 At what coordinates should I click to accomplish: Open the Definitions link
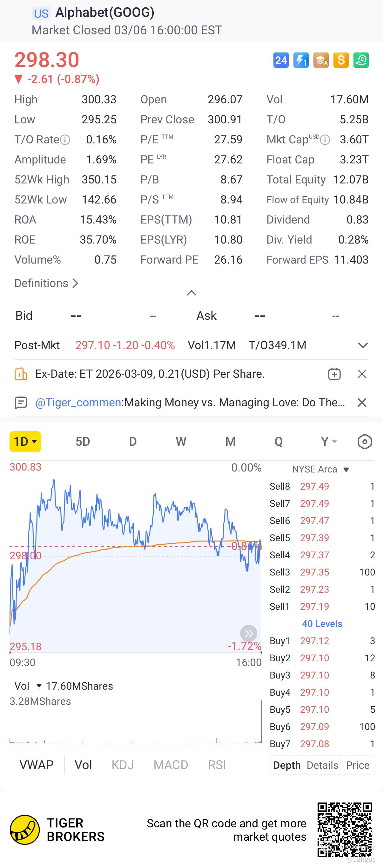click(46, 283)
